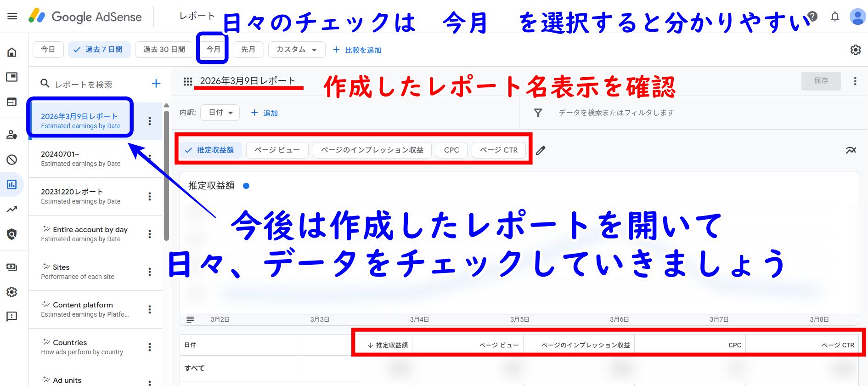
Task: Toggle the chart trend line icon
Action: point(851,150)
